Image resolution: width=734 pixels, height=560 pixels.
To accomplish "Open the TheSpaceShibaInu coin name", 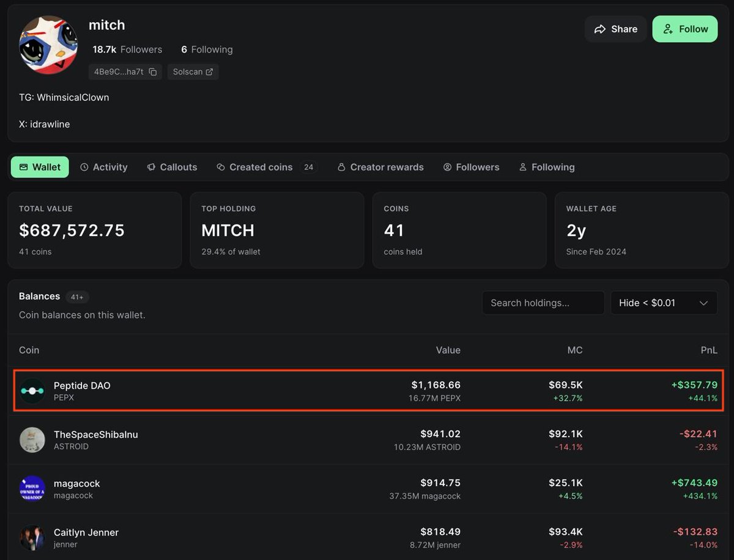I will [x=96, y=435].
